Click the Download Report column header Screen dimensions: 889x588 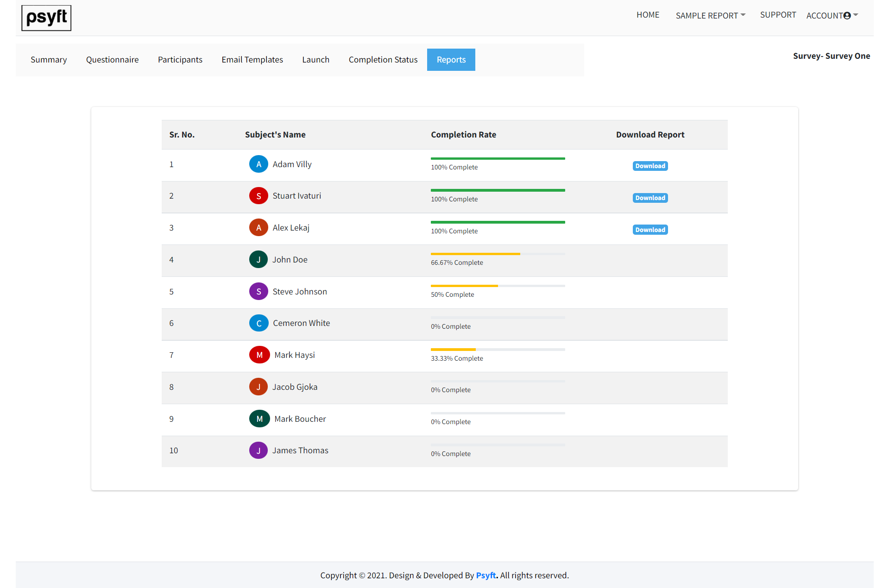[650, 135]
